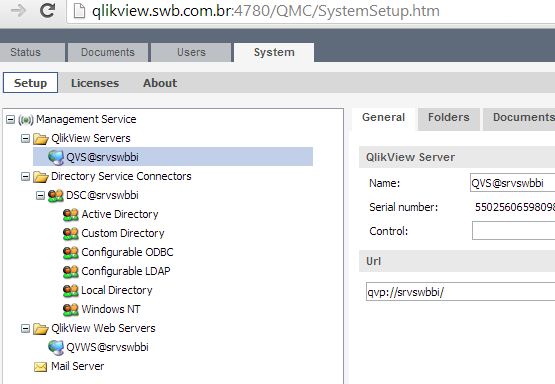Open the Status tab

click(x=32, y=52)
